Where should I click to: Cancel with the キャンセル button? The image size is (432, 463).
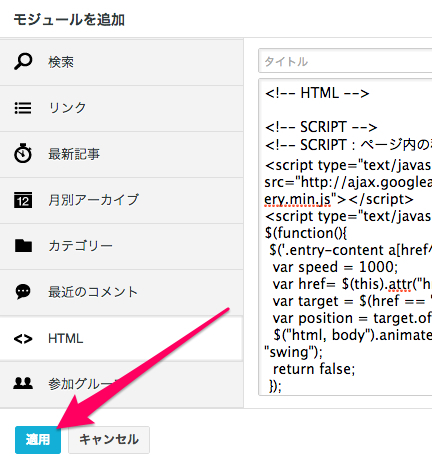[x=109, y=440]
